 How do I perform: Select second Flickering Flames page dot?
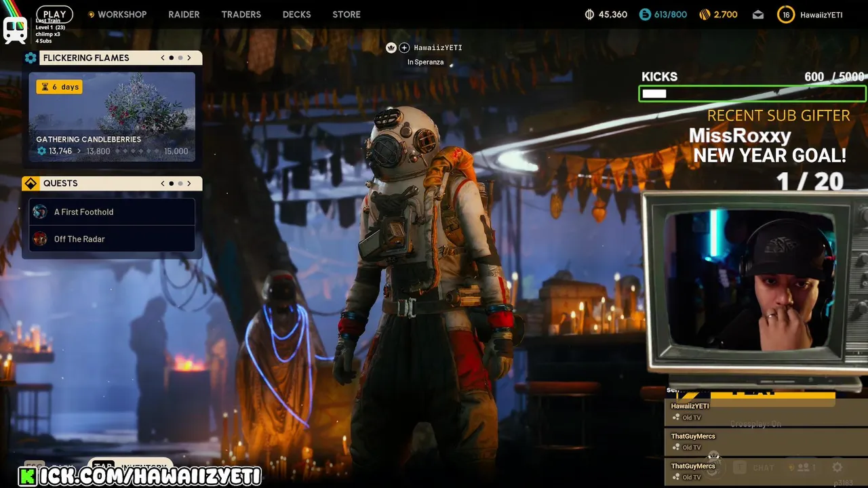(x=180, y=58)
